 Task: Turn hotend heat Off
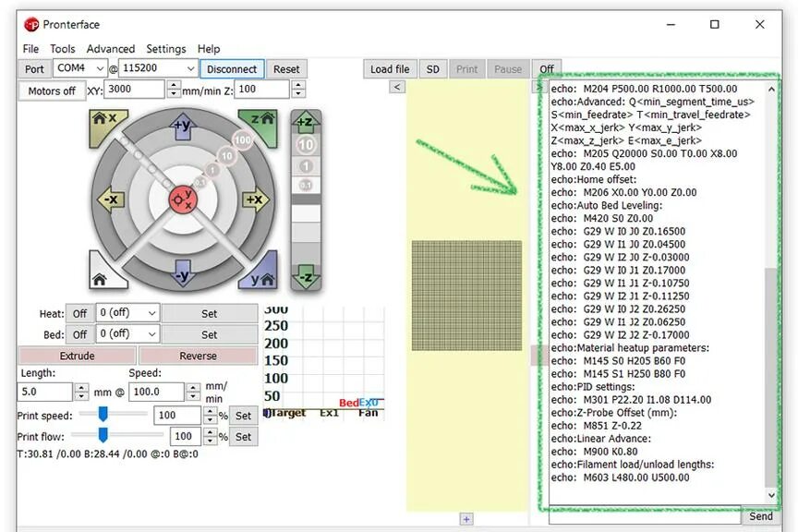pyautogui.click(x=79, y=314)
